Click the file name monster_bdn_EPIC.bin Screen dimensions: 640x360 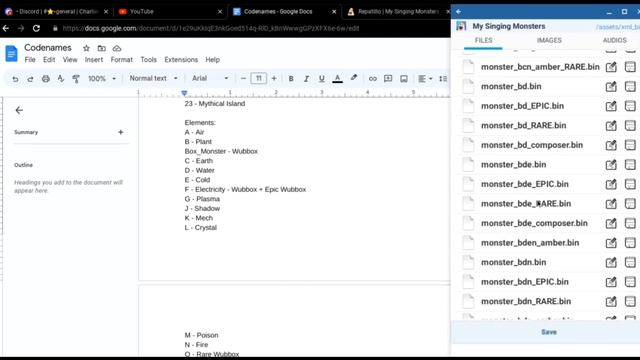click(524, 282)
